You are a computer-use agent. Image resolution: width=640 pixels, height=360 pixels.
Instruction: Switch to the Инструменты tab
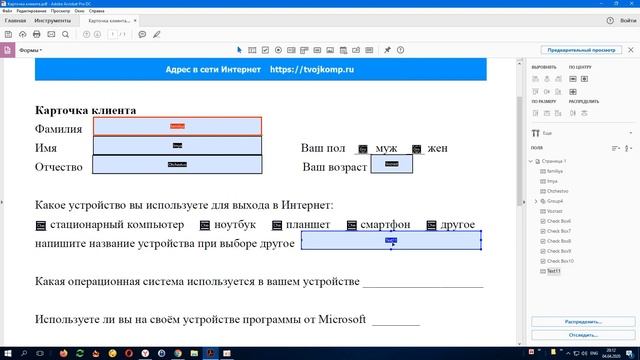coord(52,20)
